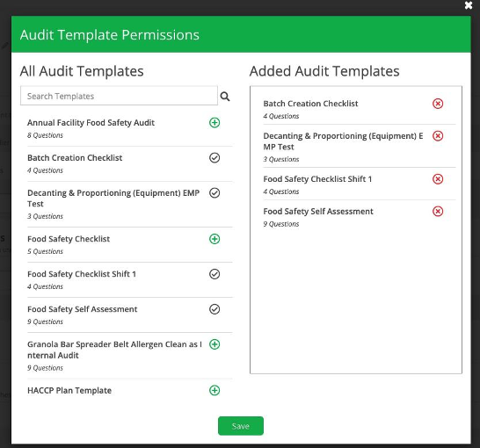Click the Save button
Screen dimensions: 480x448
coord(241,426)
